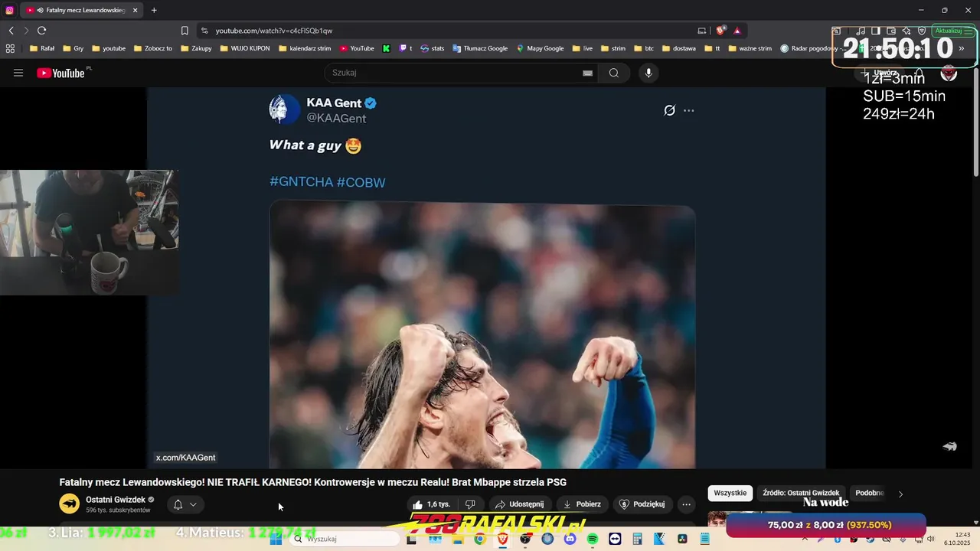
Task: Expand the subscription notification dropdown chevron
Action: point(194,504)
